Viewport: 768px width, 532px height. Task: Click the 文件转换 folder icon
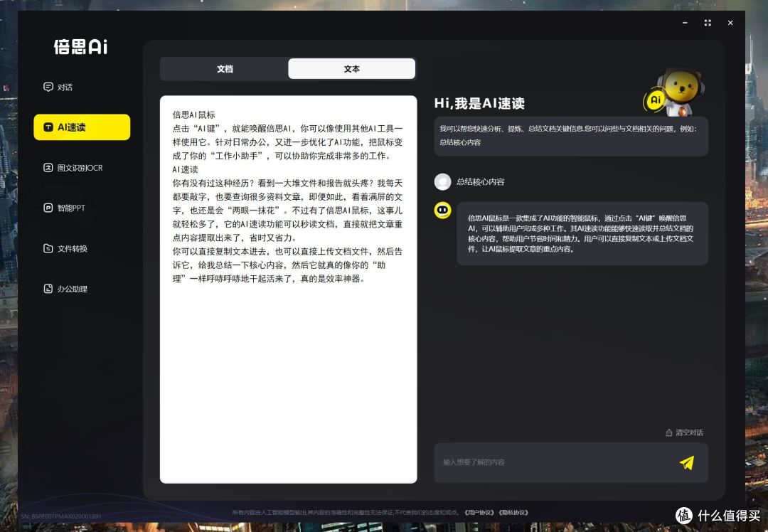[48, 248]
